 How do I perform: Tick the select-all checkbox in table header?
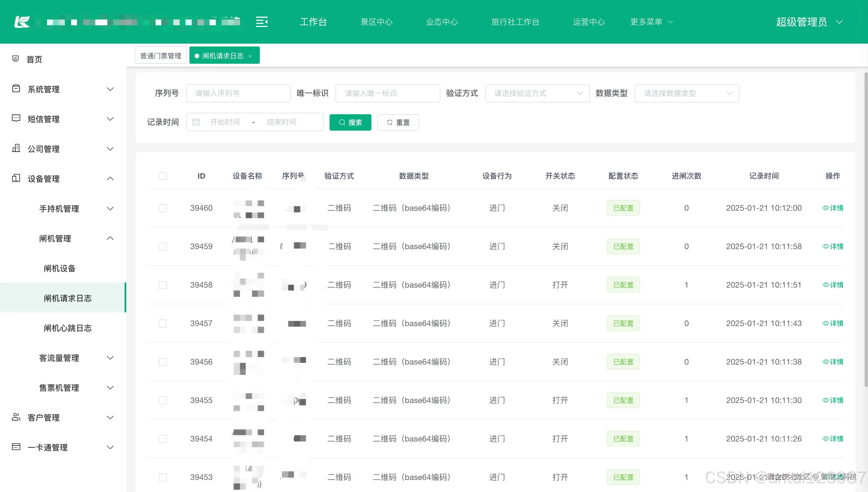pos(162,176)
